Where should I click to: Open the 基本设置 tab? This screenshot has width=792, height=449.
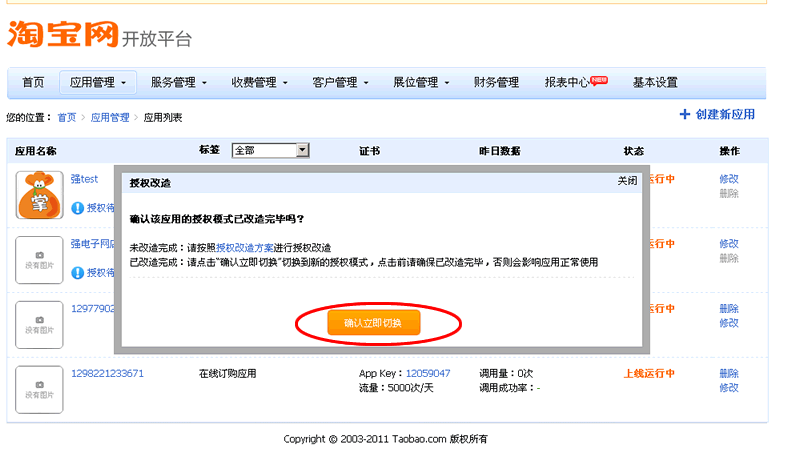pyautogui.click(x=655, y=82)
